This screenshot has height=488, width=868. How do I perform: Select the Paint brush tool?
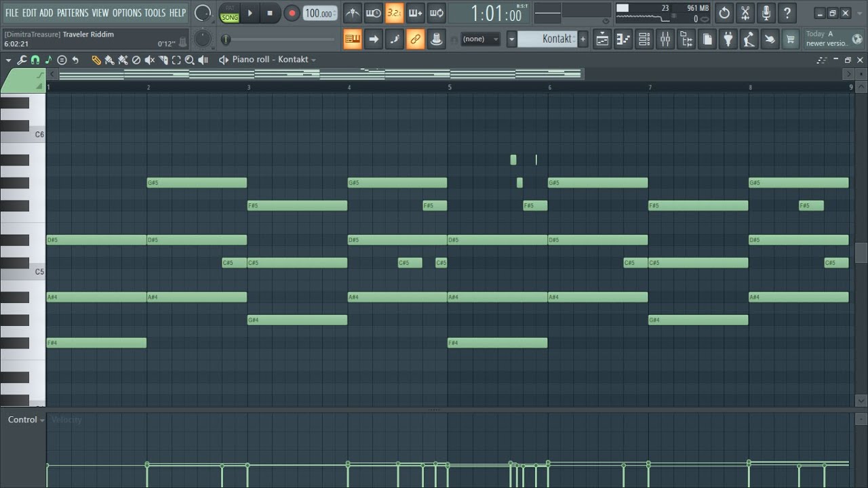tap(108, 60)
